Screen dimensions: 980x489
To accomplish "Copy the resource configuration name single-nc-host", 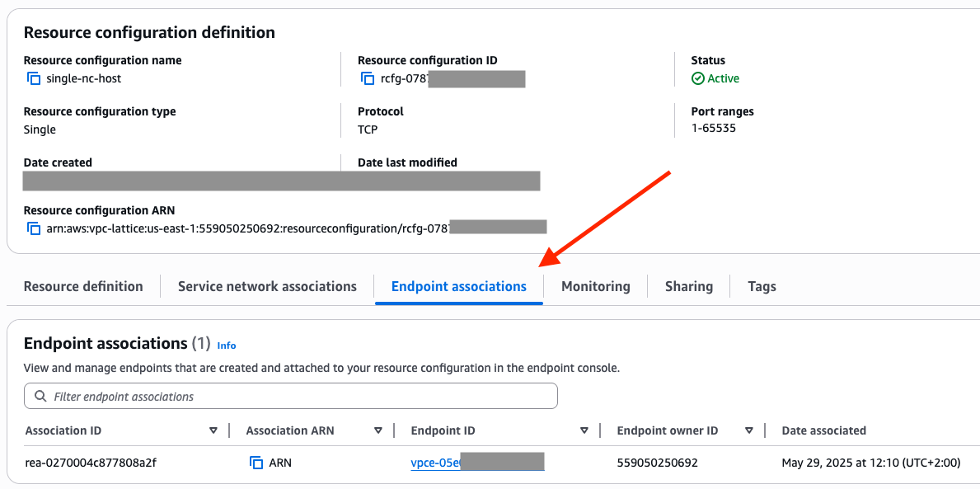I will pyautogui.click(x=34, y=79).
